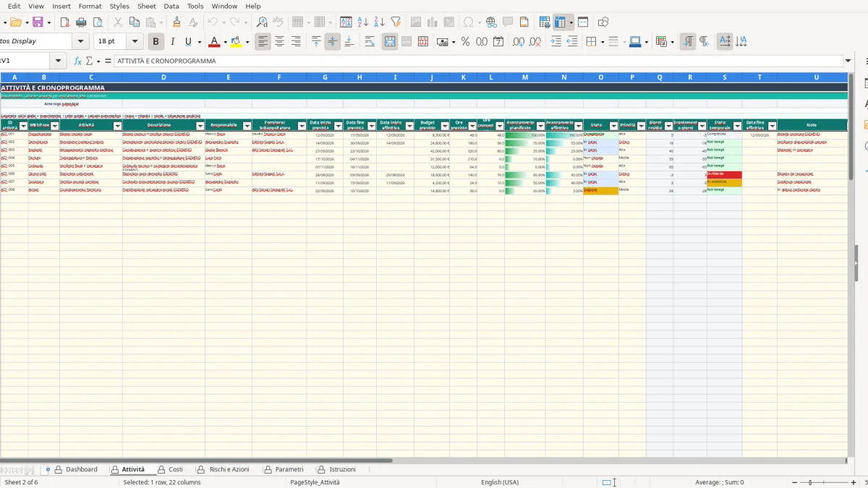The width and height of the screenshot is (868, 488).
Task: Select column header M
Action: tap(524, 77)
